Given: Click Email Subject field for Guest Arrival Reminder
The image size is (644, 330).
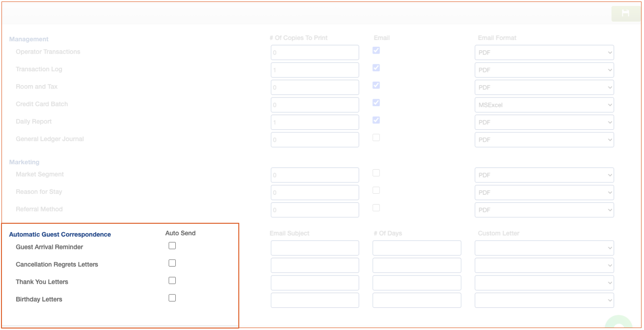Looking at the screenshot, I should coord(315,248).
